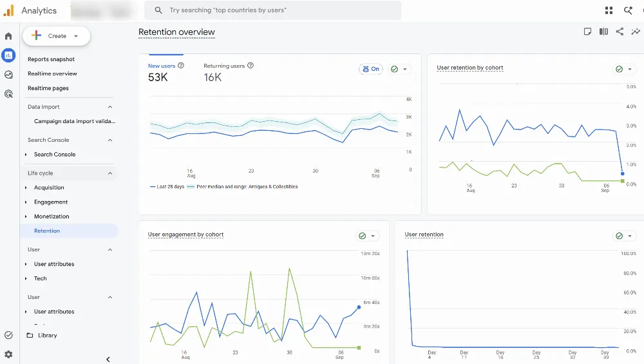Open dropdown arrow on User engagement by cohort
The width and height of the screenshot is (644, 364).
pyautogui.click(x=373, y=236)
